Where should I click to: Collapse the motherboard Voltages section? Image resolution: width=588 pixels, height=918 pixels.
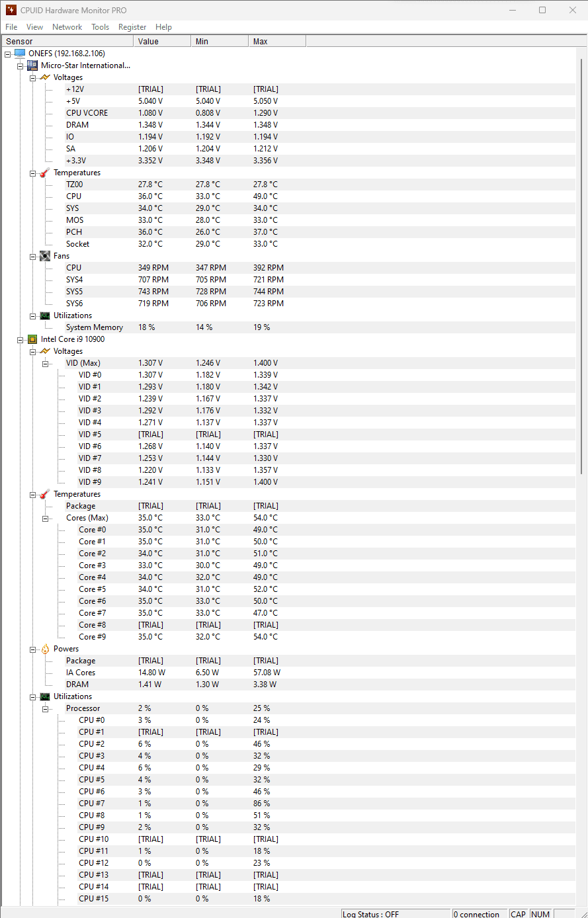33,77
